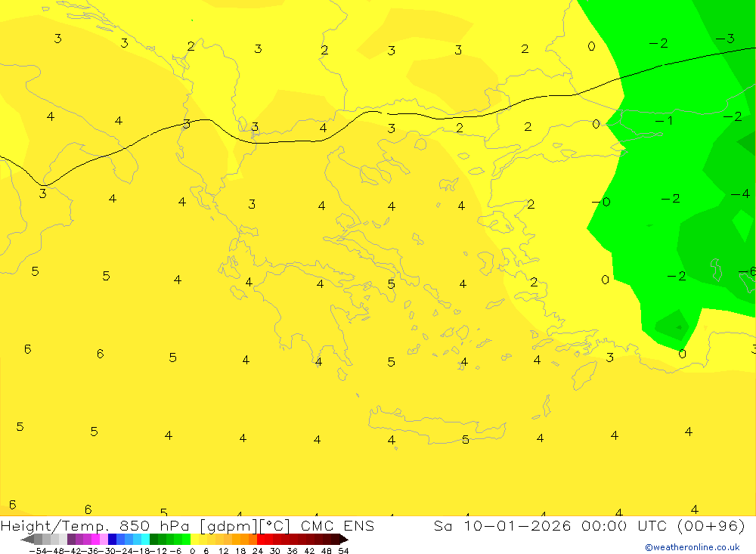
Task: Click the '-30' legend scale label
Action: pyautogui.click(x=107, y=551)
